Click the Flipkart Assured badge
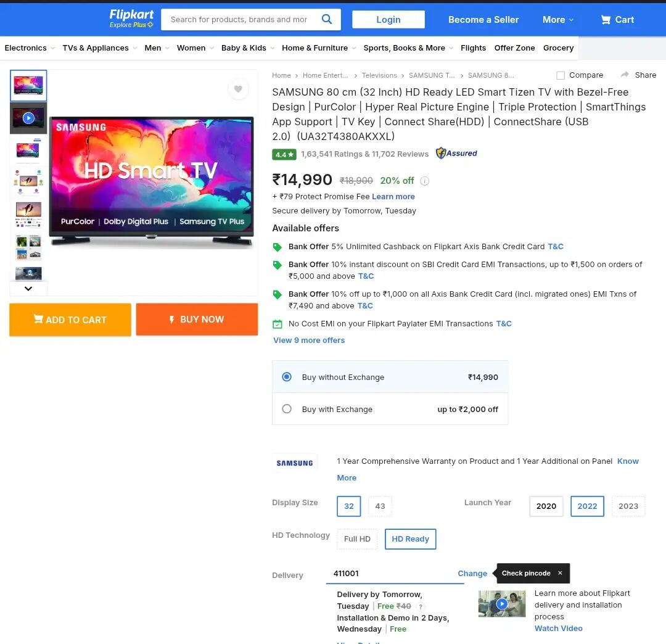666x644 pixels. tap(456, 154)
